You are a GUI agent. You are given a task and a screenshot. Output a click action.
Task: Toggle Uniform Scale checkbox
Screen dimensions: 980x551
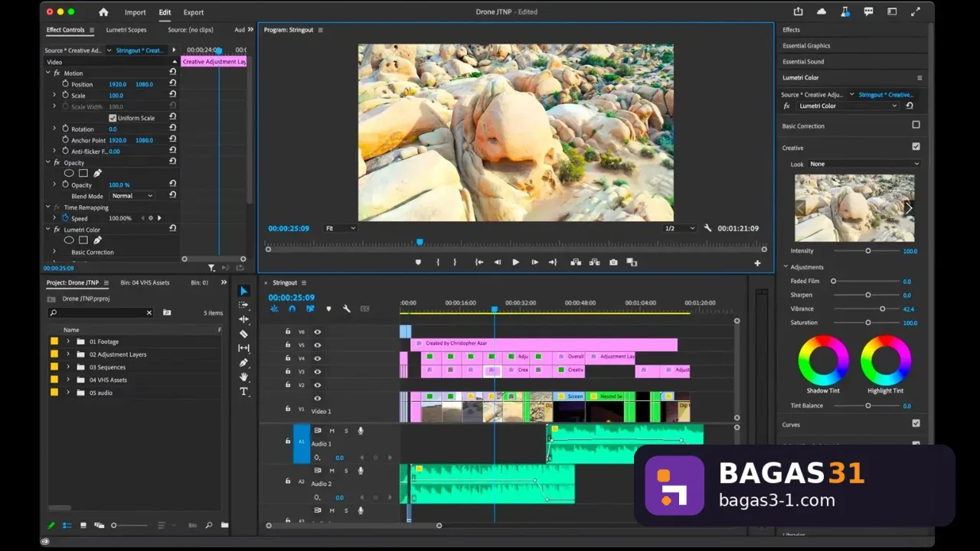pos(113,118)
